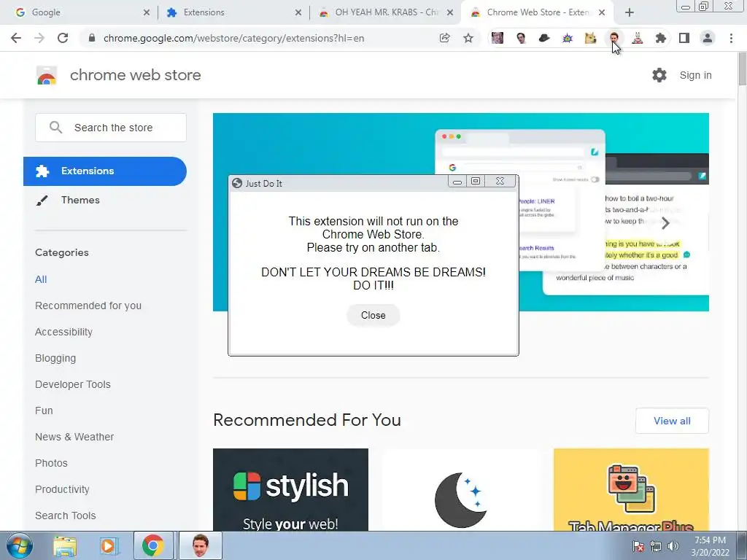Select the Accessibility category
The image size is (747, 560).
(64, 332)
